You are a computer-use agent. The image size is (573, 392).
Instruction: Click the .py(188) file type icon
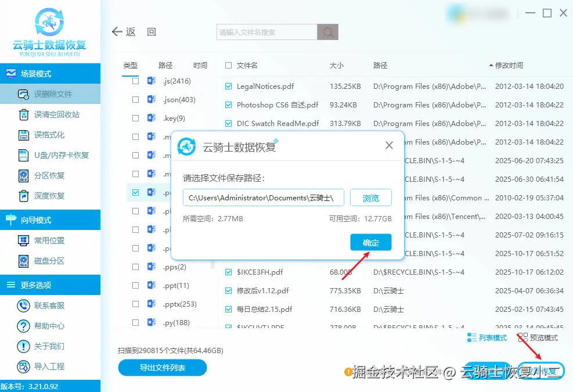pos(152,322)
